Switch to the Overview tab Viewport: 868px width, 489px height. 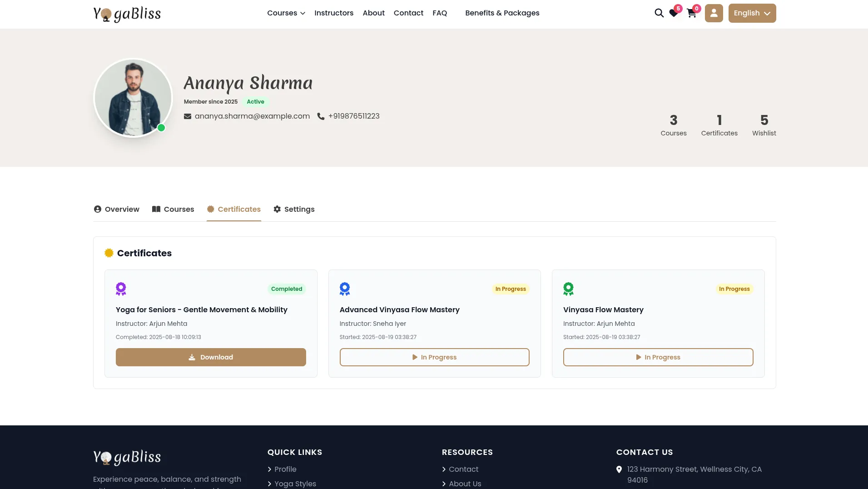117,210
